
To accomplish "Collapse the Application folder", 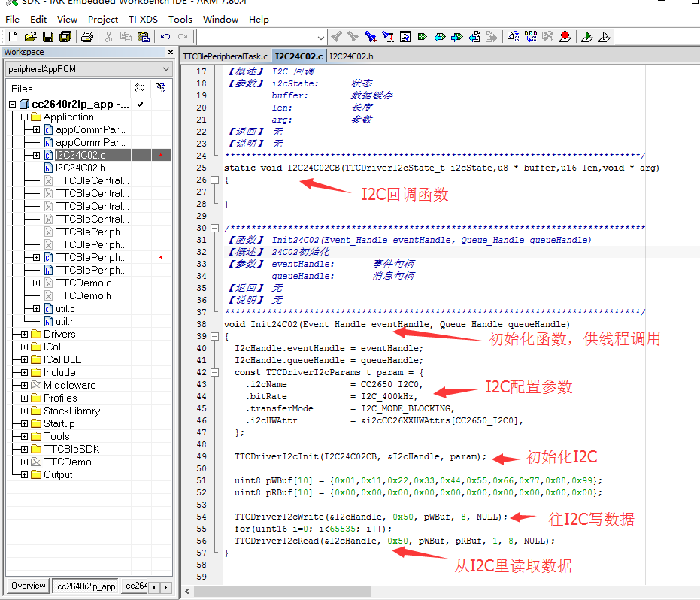I will [24, 117].
